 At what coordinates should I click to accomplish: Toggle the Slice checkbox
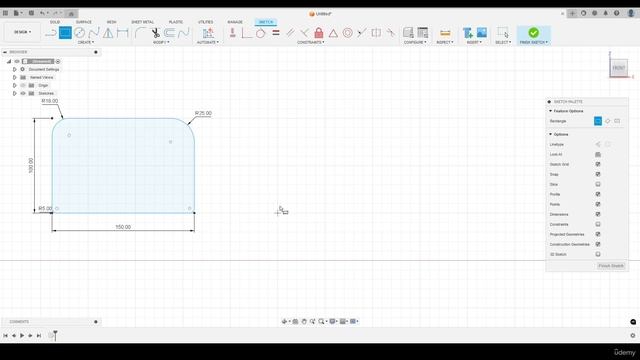pos(598,184)
